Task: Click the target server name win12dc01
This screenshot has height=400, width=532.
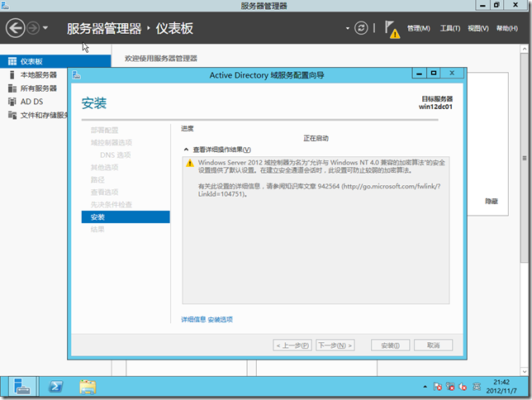Action: (x=435, y=107)
